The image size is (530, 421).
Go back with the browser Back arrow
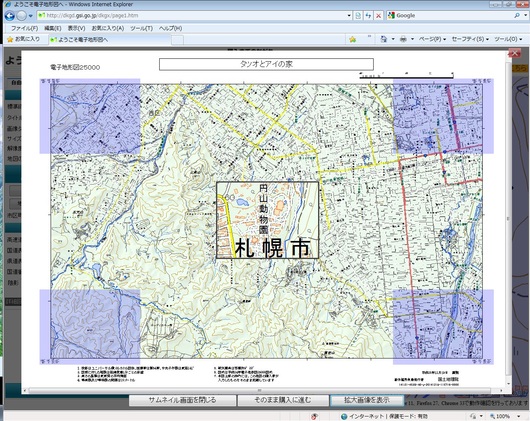(x=9, y=16)
